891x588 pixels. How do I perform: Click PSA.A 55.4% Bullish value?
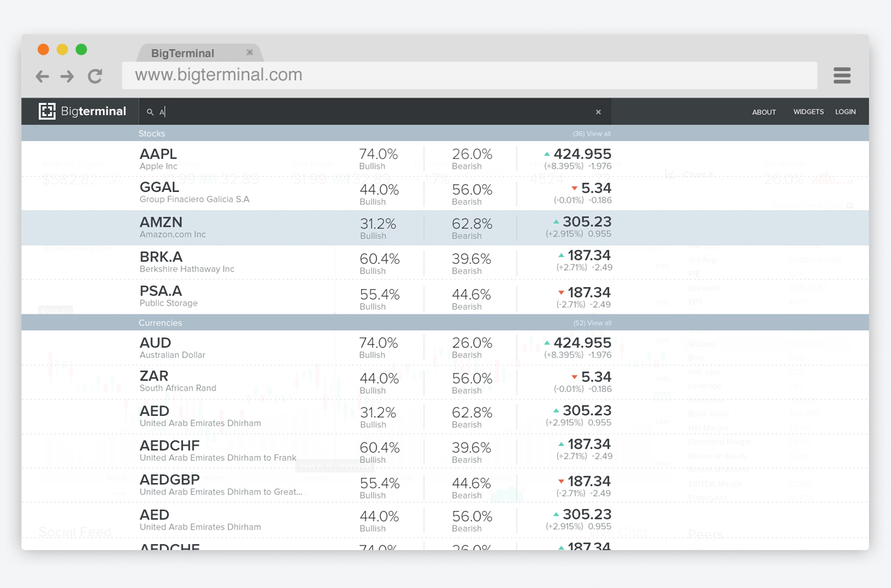(380, 294)
